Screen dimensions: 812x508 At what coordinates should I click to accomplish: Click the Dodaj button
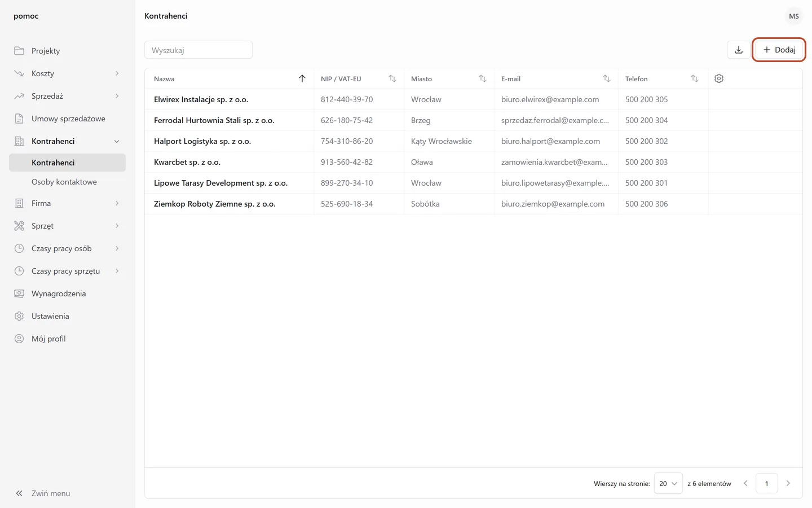coord(779,50)
